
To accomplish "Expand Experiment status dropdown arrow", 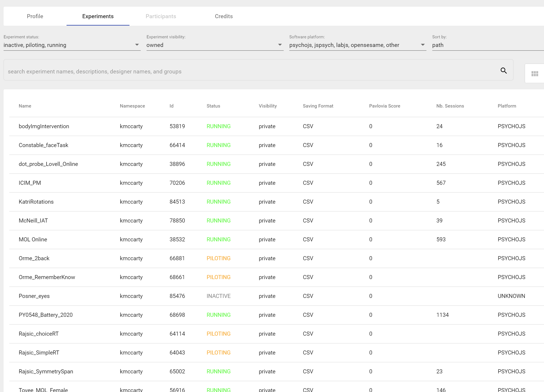I will click(137, 45).
